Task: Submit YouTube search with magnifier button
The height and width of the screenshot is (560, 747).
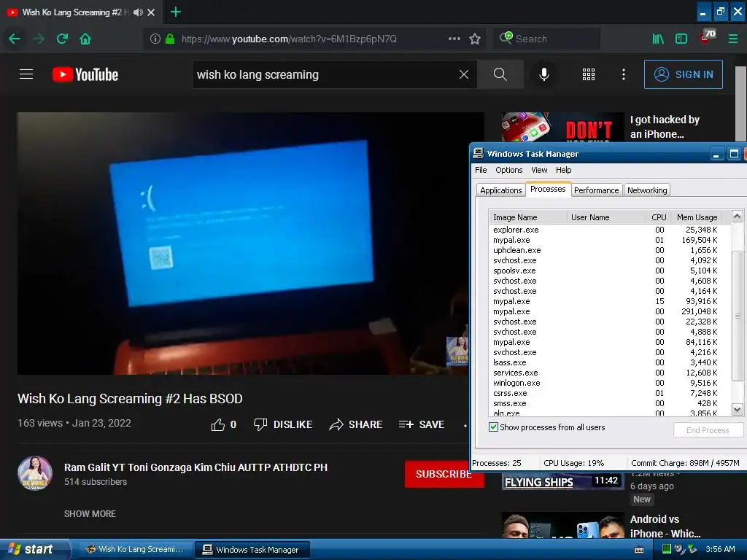Action: coord(500,74)
